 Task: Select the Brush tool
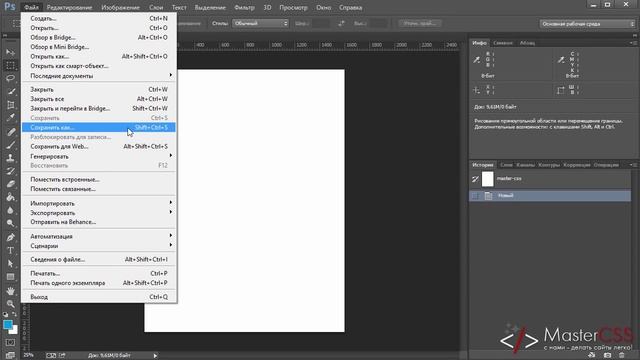[10, 144]
